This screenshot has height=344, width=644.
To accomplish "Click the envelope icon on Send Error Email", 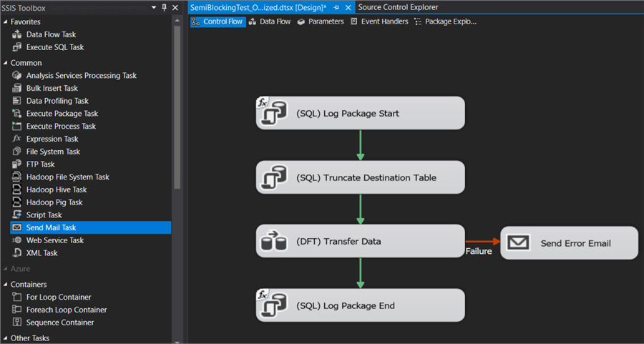I will click(518, 243).
